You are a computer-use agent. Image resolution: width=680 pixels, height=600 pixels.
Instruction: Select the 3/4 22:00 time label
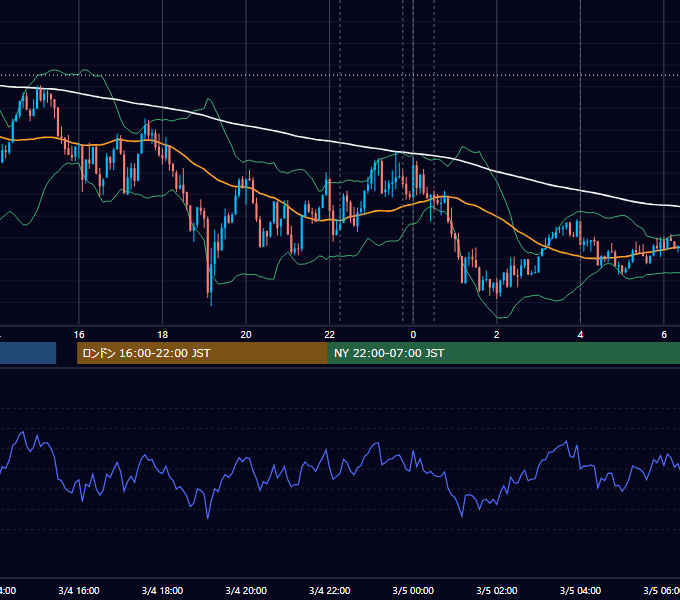pos(330,590)
